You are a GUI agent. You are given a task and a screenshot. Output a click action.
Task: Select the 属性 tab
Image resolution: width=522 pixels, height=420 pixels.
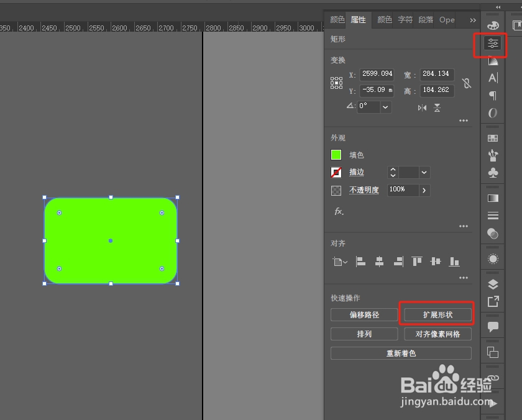pyautogui.click(x=358, y=20)
